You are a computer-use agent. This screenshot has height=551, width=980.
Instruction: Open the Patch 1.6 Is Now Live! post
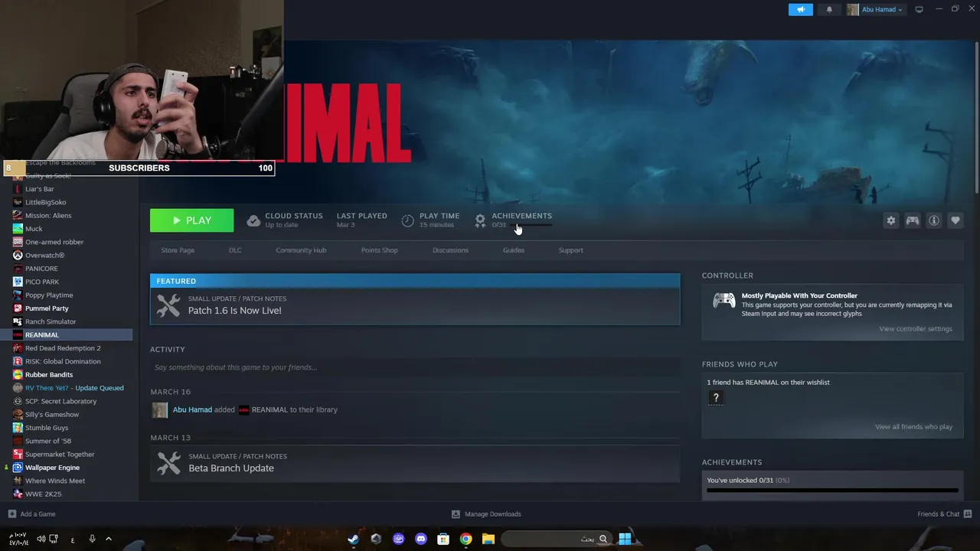tap(415, 306)
